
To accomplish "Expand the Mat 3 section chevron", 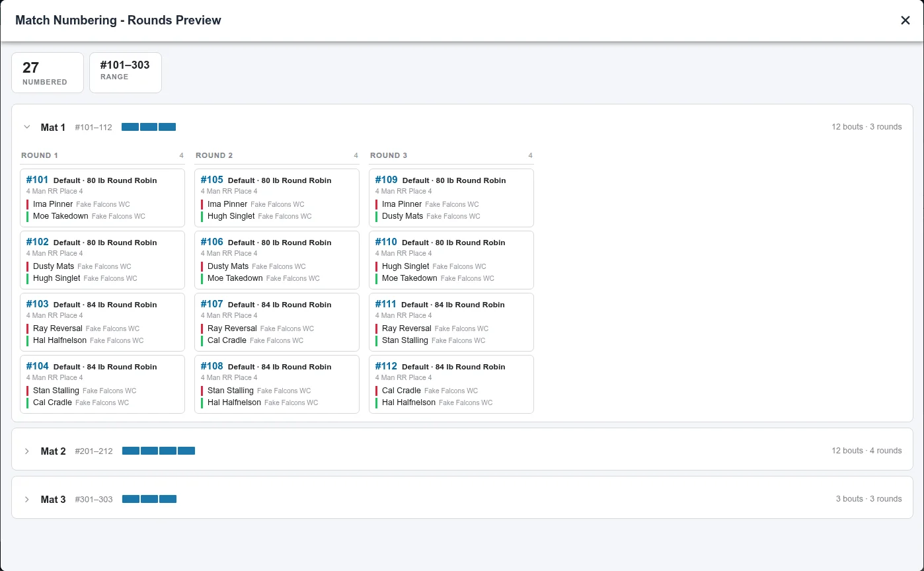I will [27, 499].
